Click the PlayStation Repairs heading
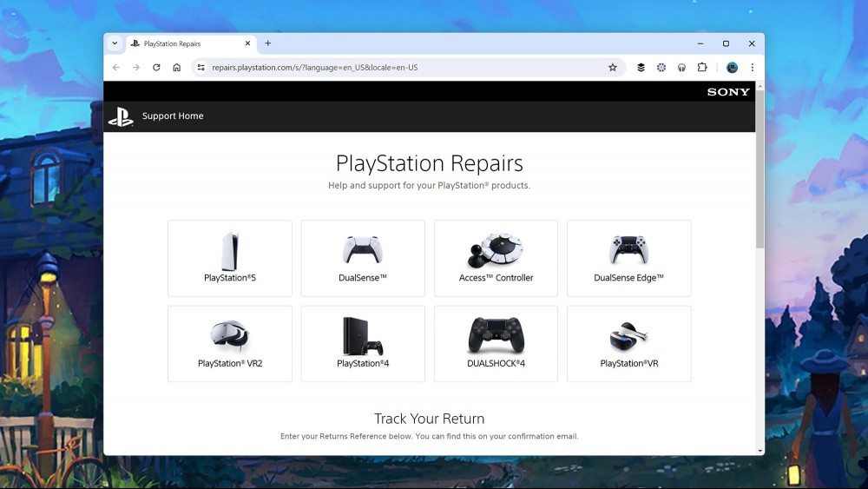868x489 pixels. [429, 163]
